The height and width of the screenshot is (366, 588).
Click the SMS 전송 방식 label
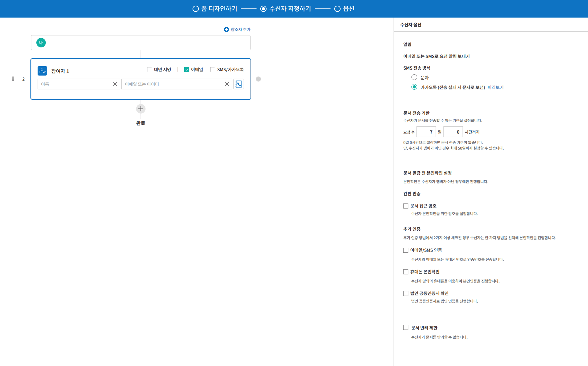(417, 68)
